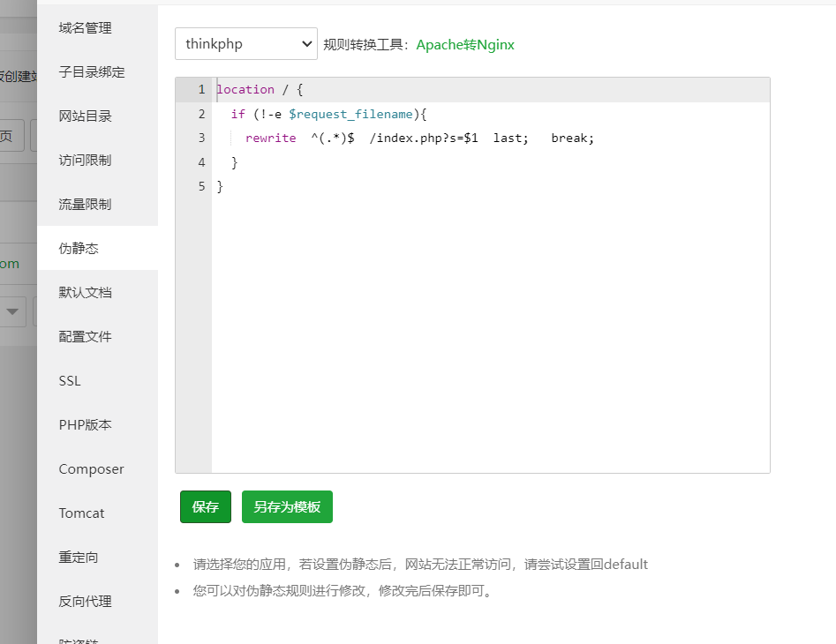Open the 反向代理 tab
Viewport: 836px width, 644px height.
coord(86,602)
